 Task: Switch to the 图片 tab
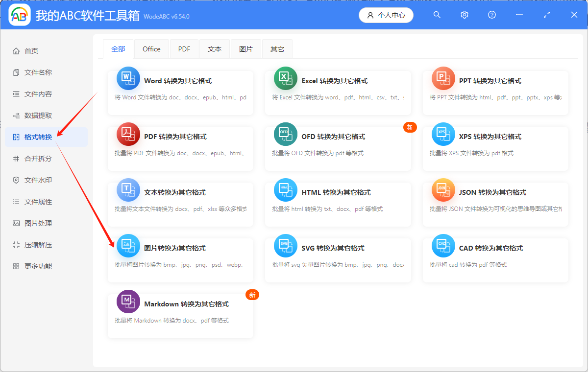tap(246, 48)
